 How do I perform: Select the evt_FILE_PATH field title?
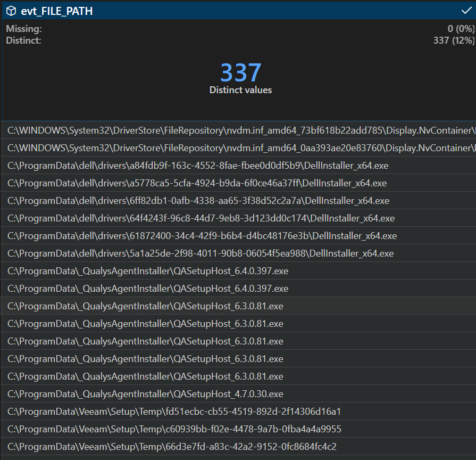tap(57, 11)
